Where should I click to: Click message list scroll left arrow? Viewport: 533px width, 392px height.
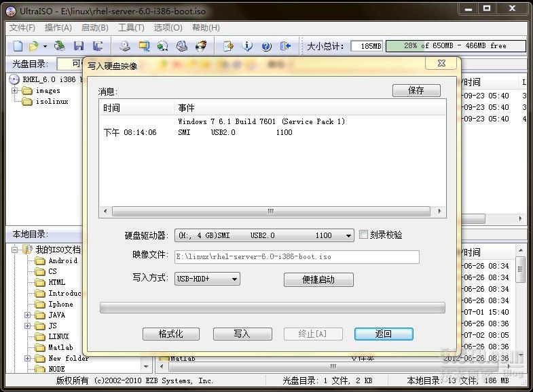[105, 211]
